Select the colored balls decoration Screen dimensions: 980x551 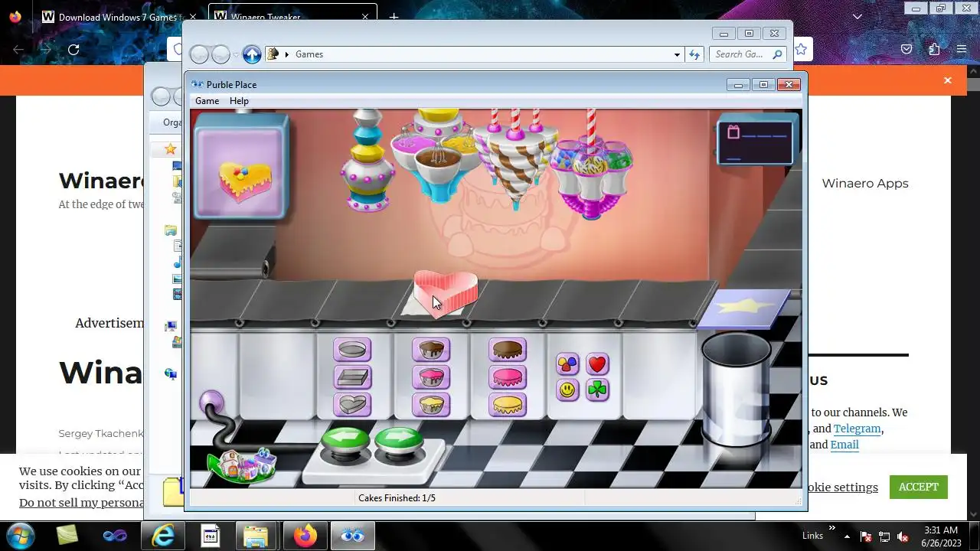[x=567, y=364]
